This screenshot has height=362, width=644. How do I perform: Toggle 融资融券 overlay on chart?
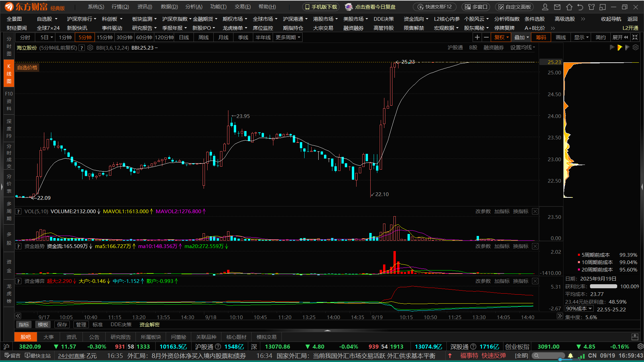click(x=493, y=48)
